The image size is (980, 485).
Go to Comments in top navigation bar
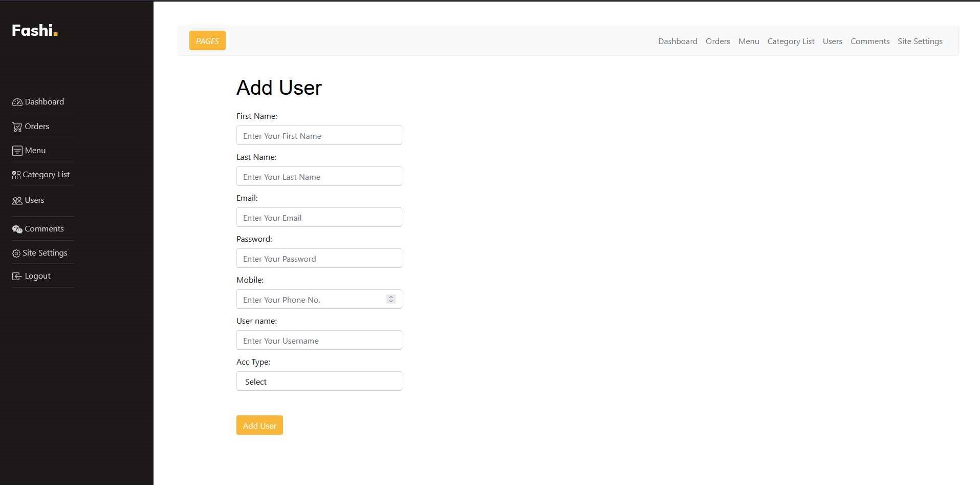point(869,41)
